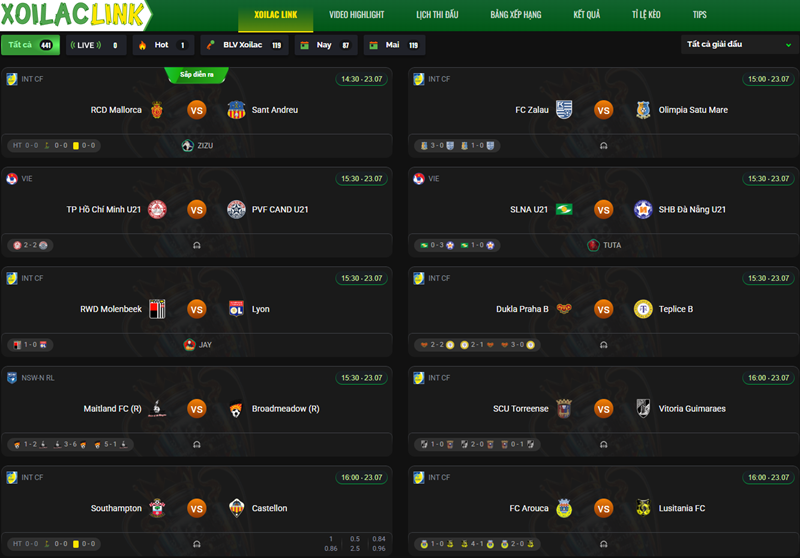Open the Tất cả giải đấu dropdown
Viewport: 800px width, 558px height.
pyautogui.click(x=738, y=44)
